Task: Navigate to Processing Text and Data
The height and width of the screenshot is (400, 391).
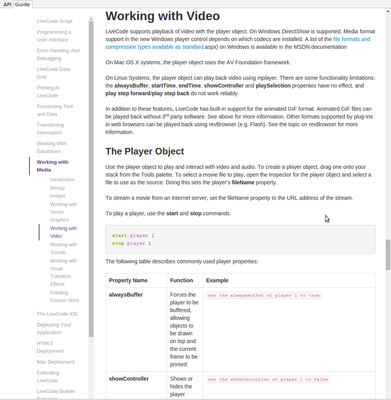Action: tap(55, 110)
